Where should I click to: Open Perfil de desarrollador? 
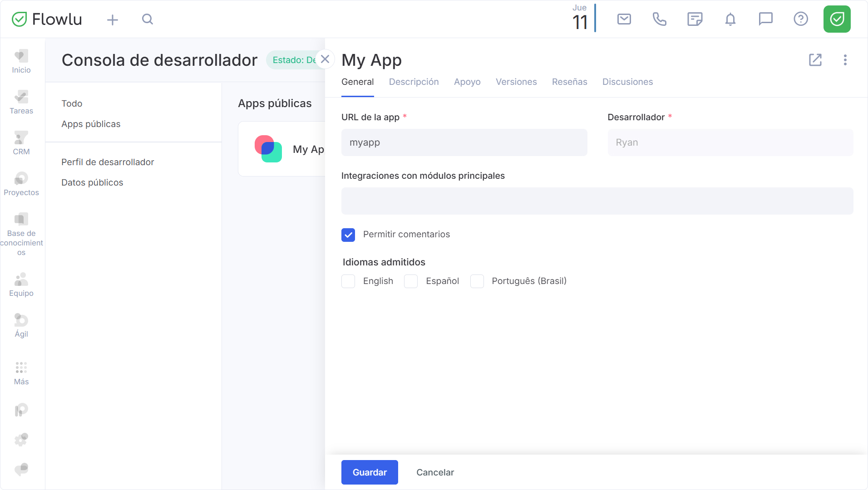(x=108, y=162)
